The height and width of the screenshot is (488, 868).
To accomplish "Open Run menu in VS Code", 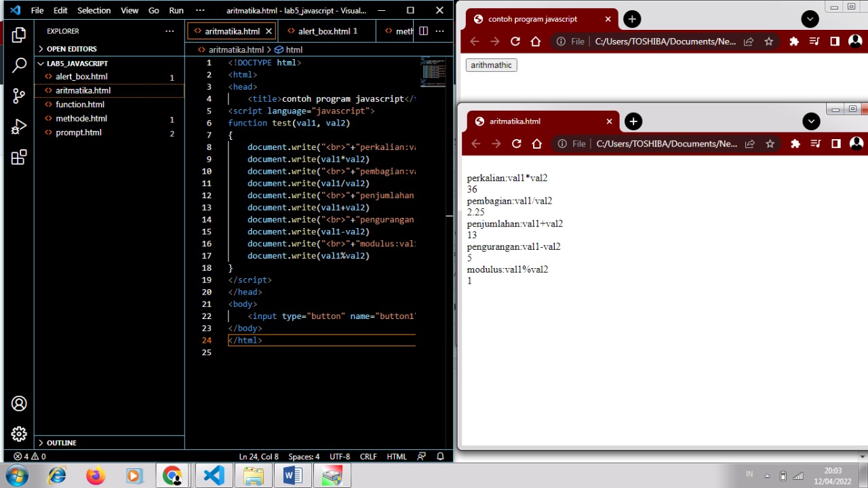I will [x=176, y=10].
